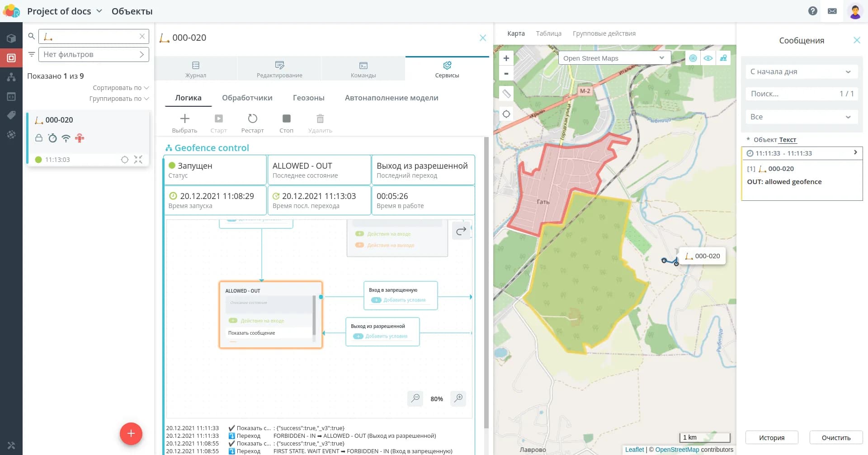868x455 pixels.
Task: Click the red add object button
Action: point(131,434)
